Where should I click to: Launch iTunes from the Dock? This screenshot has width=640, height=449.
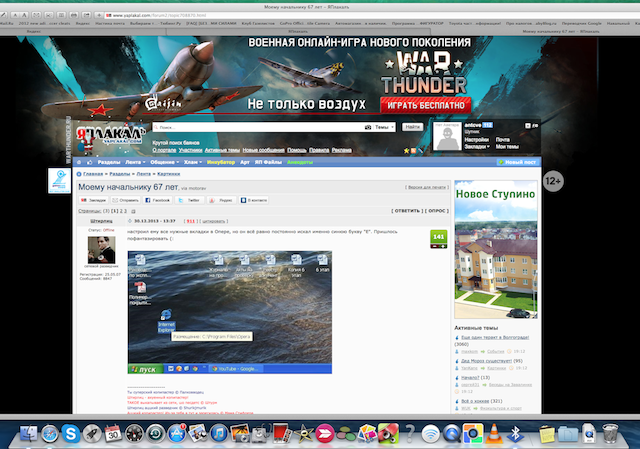[x=219, y=433]
